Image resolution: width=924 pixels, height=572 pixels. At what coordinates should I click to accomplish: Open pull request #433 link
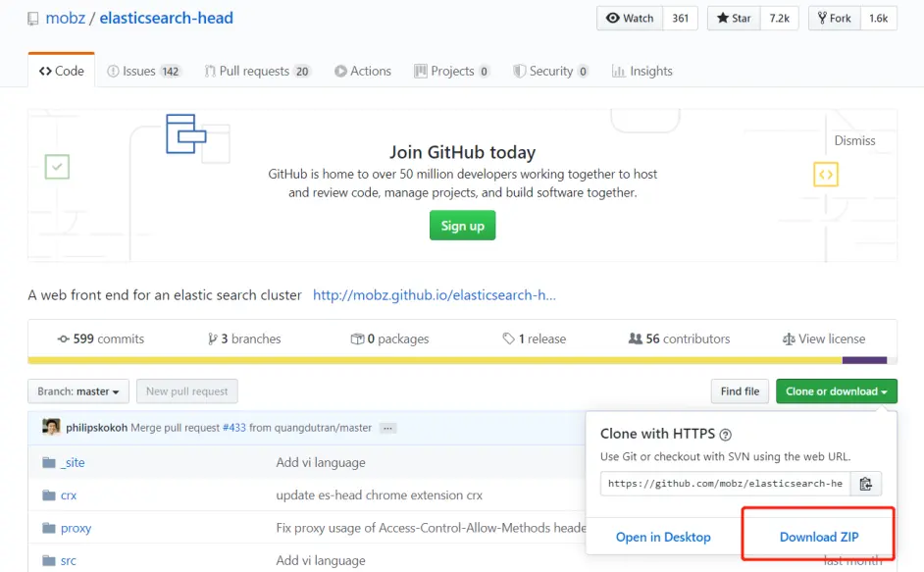tap(234, 428)
